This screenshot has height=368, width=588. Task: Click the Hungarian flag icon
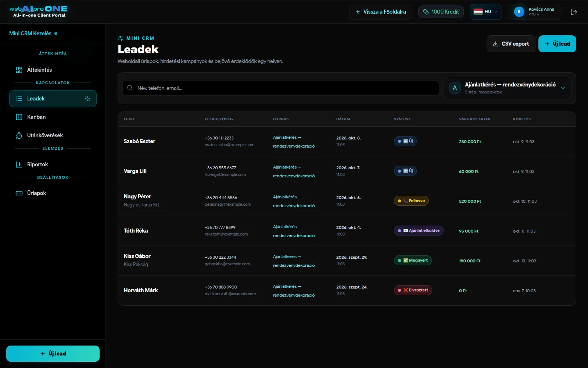478,12
